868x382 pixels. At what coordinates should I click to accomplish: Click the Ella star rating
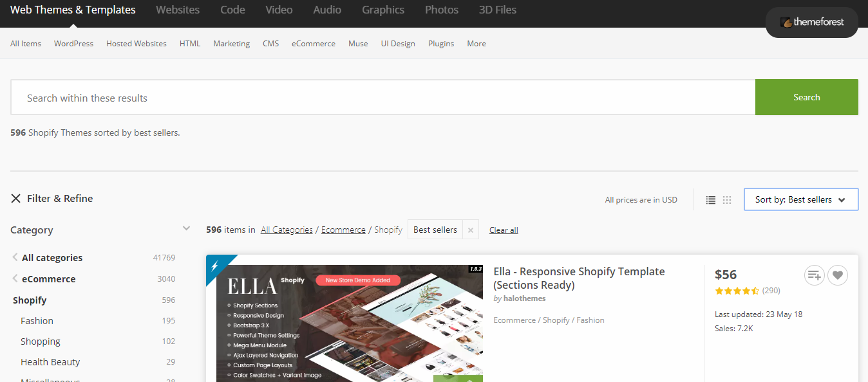coord(737,291)
